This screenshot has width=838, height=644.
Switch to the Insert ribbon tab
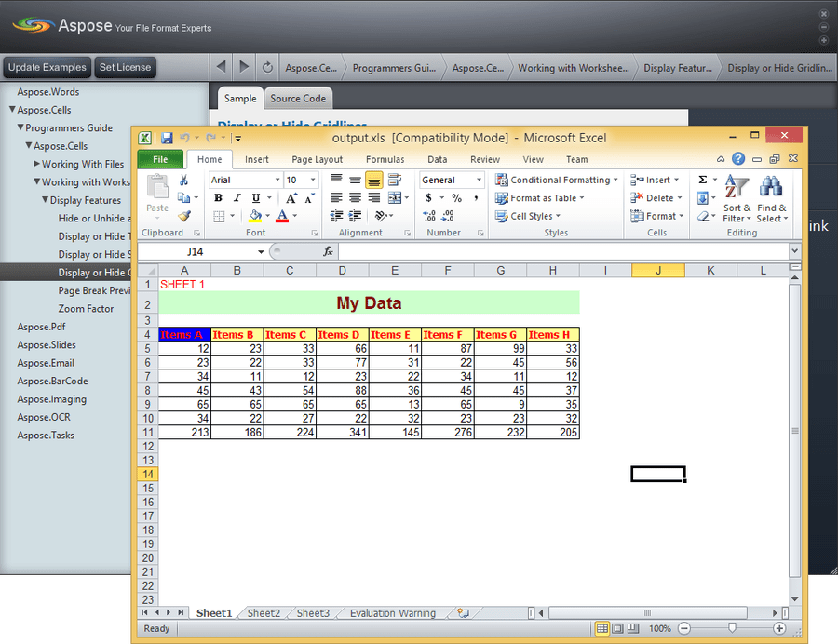click(x=257, y=159)
